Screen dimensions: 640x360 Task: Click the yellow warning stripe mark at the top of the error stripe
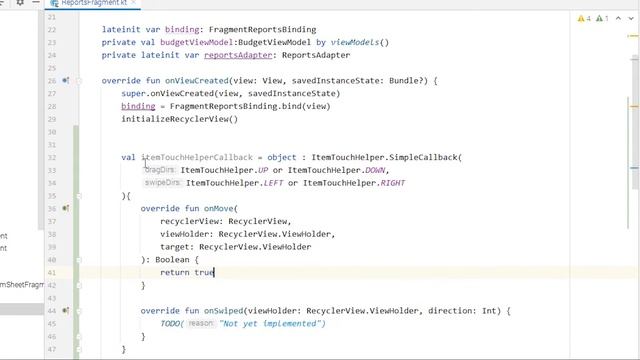click(633, 36)
